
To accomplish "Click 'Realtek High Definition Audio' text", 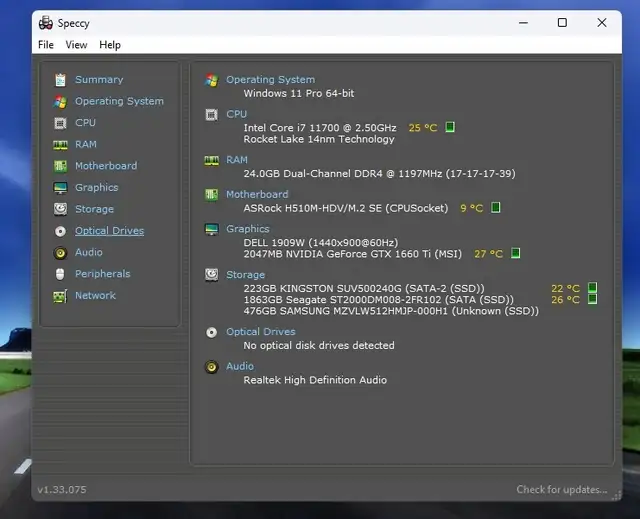I will point(315,380).
